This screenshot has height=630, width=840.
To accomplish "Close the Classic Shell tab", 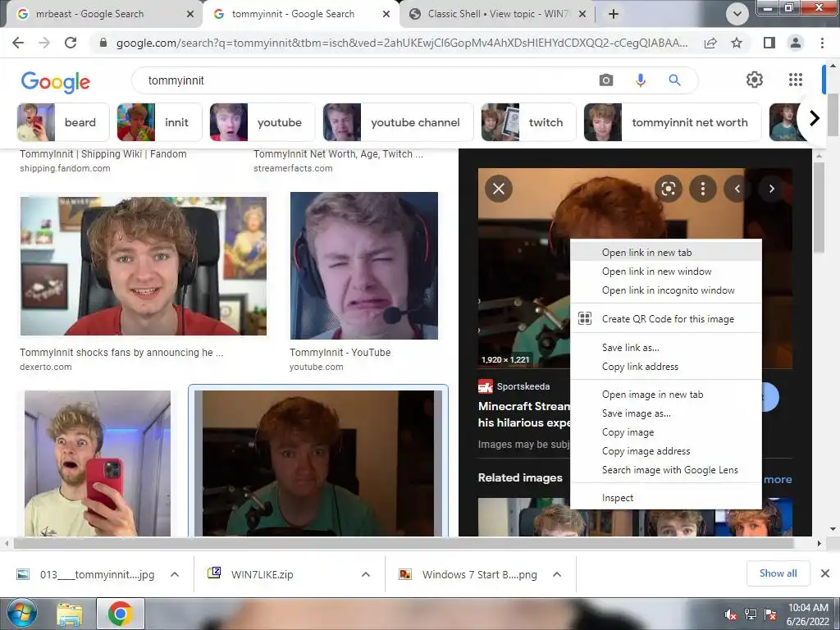I will pyautogui.click(x=582, y=15).
